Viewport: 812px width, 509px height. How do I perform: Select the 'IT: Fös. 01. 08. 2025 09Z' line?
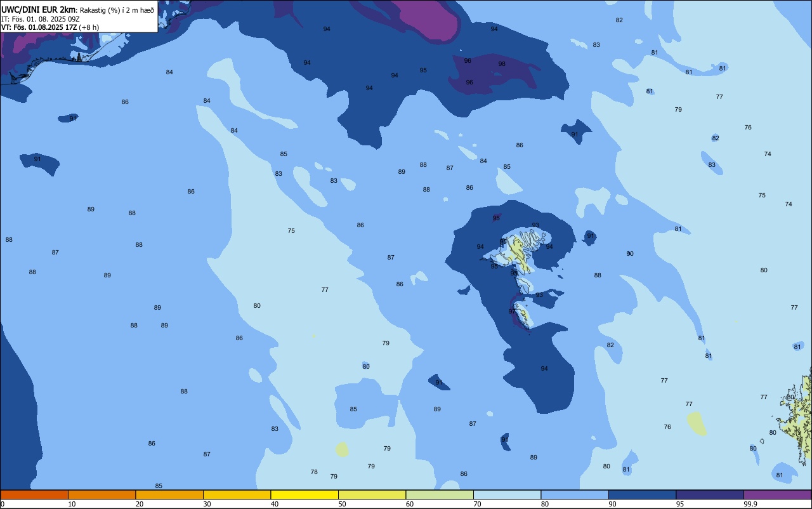[40, 18]
